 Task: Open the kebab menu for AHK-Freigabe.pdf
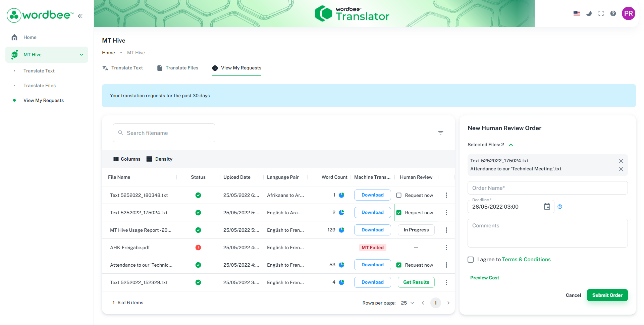point(446,247)
